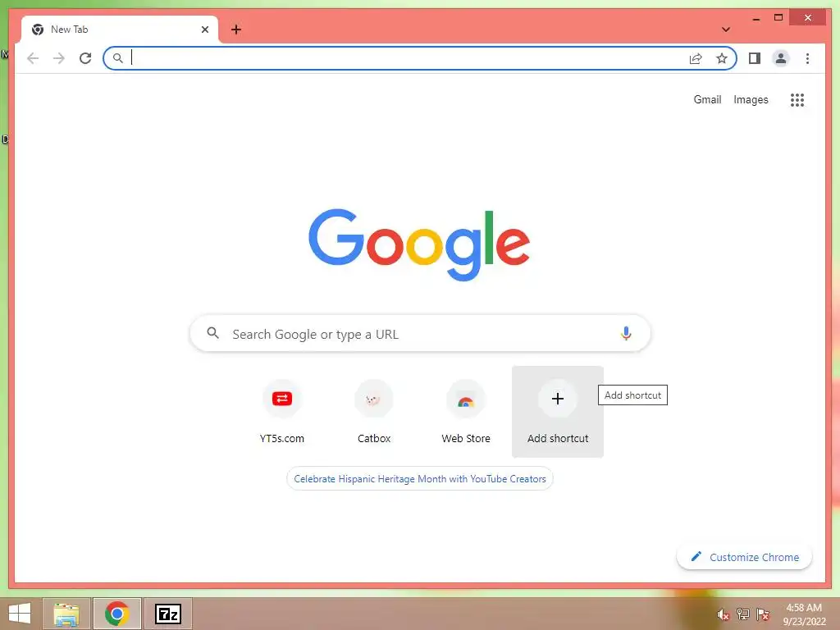Open Chrome's three-dot menu
The width and height of the screenshot is (840, 630).
(x=807, y=58)
